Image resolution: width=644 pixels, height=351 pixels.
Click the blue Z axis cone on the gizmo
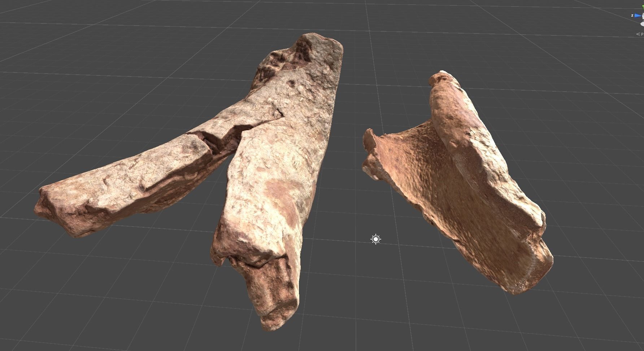pyautogui.click(x=638, y=16)
